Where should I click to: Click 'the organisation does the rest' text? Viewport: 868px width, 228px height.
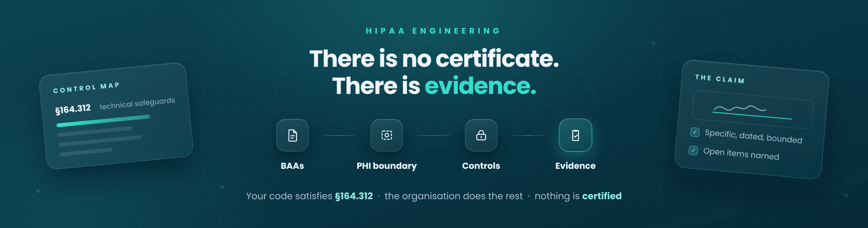point(454,196)
